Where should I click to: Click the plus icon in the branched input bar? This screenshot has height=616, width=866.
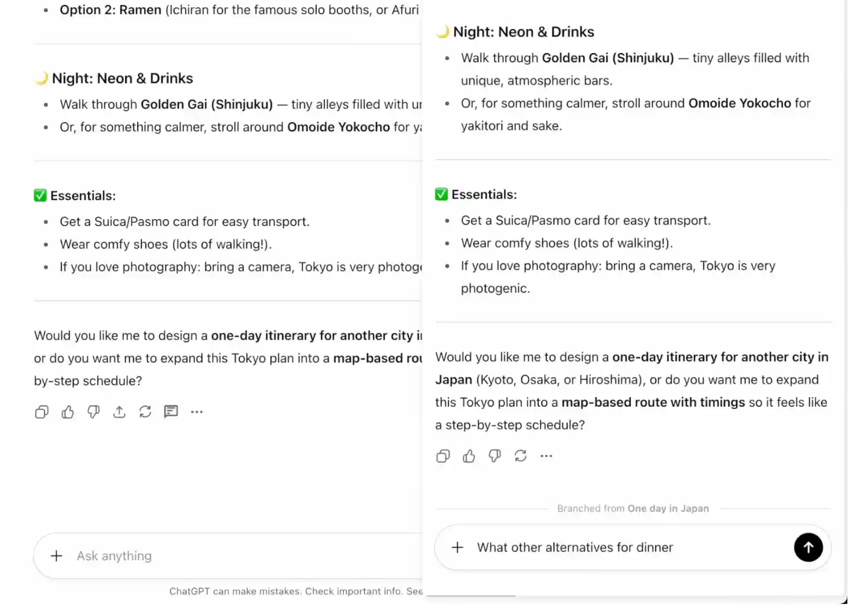[458, 547]
